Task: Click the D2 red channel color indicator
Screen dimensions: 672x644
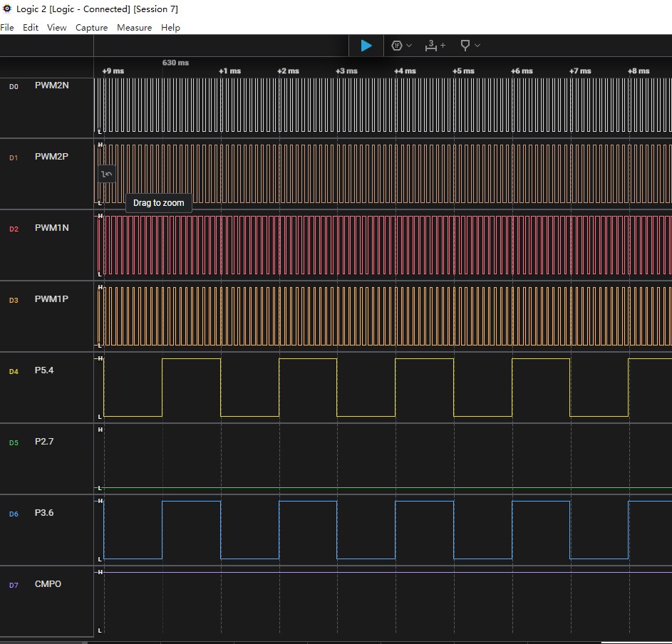Action: coord(14,229)
